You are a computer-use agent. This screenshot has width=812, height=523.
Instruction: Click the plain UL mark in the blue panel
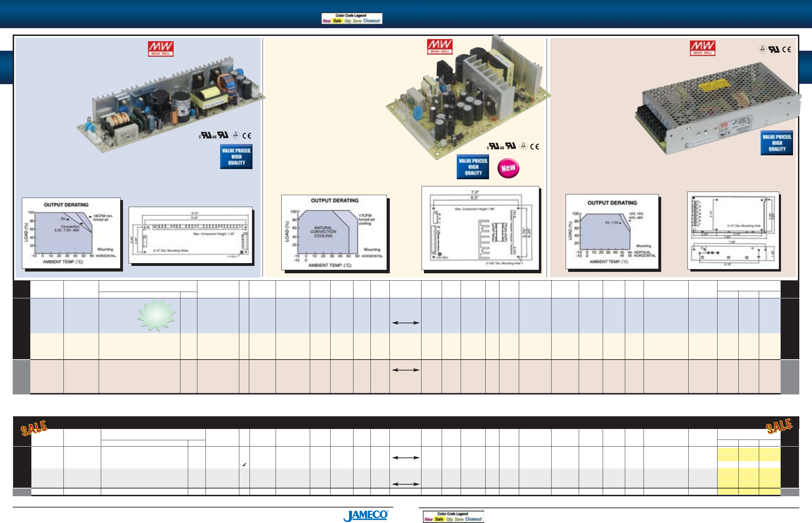223,135
